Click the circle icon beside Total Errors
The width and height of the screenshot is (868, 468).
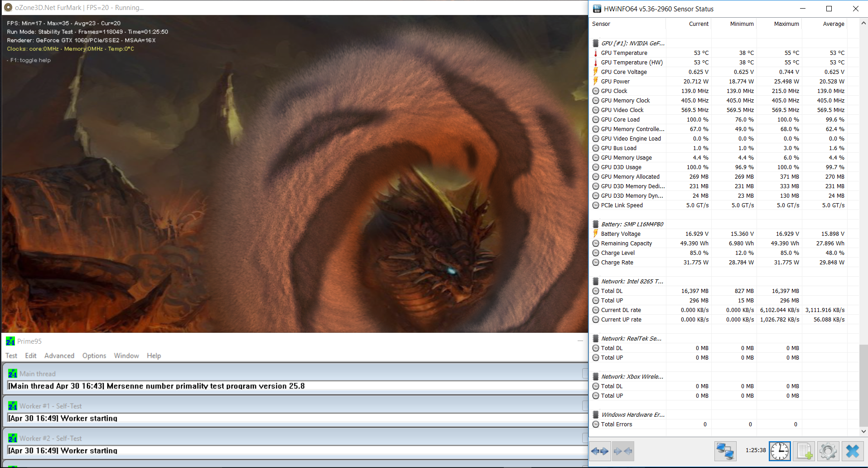pos(596,424)
